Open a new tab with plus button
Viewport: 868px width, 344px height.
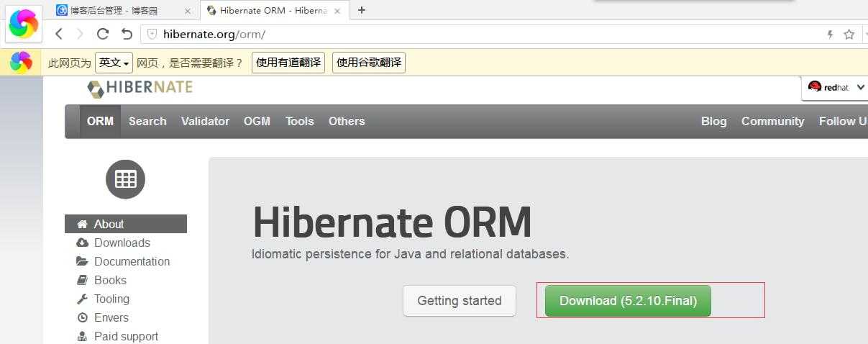point(362,10)
